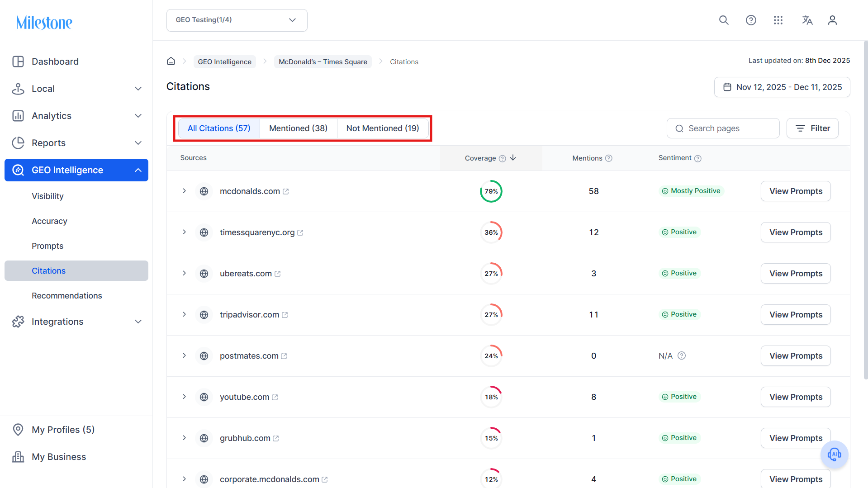Open the help question-mark icon in header
Image resolution: width=868 pixels, height=488 pixels.
pos(751,20)
